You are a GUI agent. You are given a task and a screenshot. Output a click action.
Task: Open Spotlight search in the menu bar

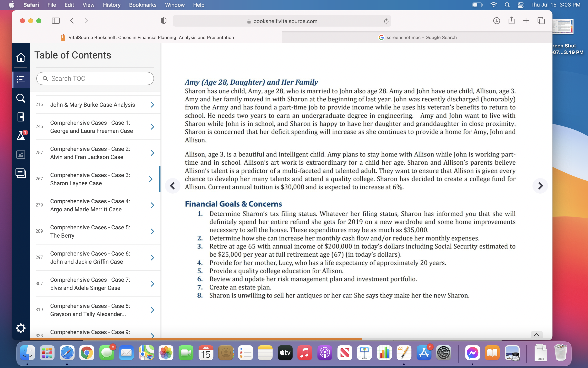click(x=507, y=5)
